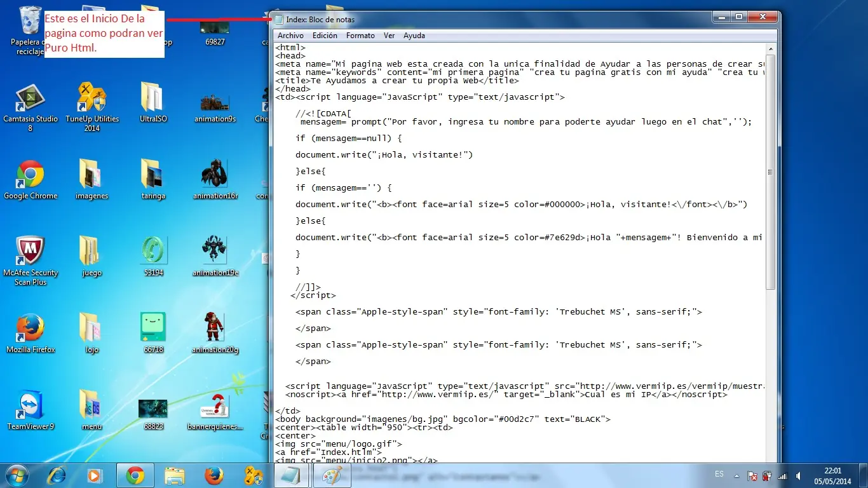Select the menu folder on desktop
The height and width of the screenshot is (488, 868).
[x=92, y=411]
